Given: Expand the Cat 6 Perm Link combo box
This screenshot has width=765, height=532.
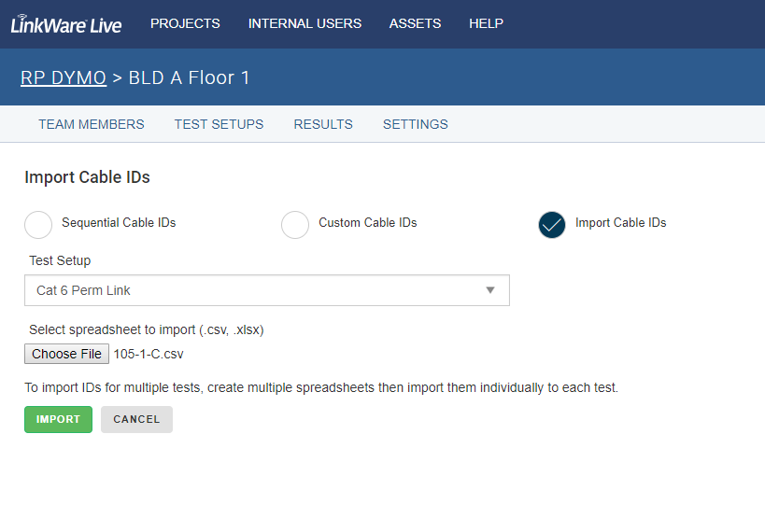Looking at the screenshot, I should click(x=267, y=290).
